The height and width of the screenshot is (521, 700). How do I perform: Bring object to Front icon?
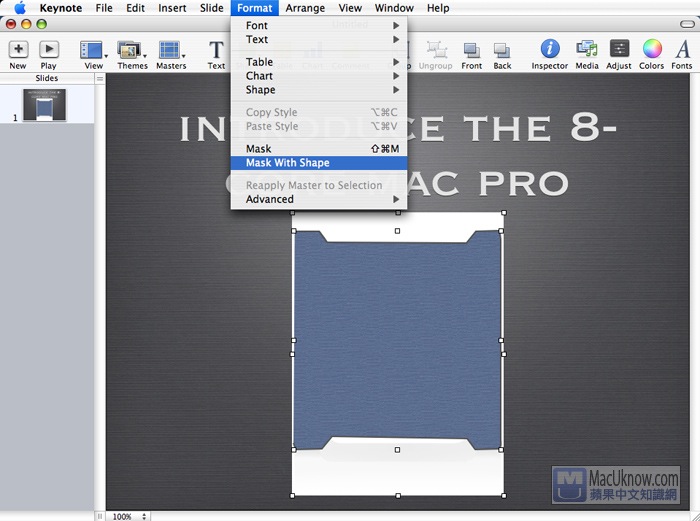[471, 50]
